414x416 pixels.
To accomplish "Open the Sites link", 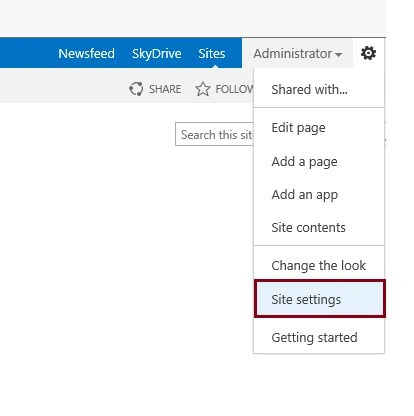I will point(212,54).
